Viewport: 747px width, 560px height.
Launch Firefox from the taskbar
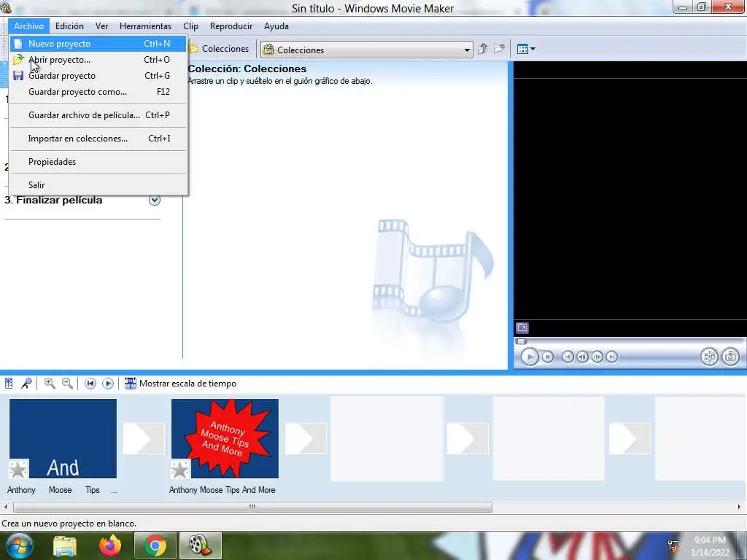(x=110, y=545)
